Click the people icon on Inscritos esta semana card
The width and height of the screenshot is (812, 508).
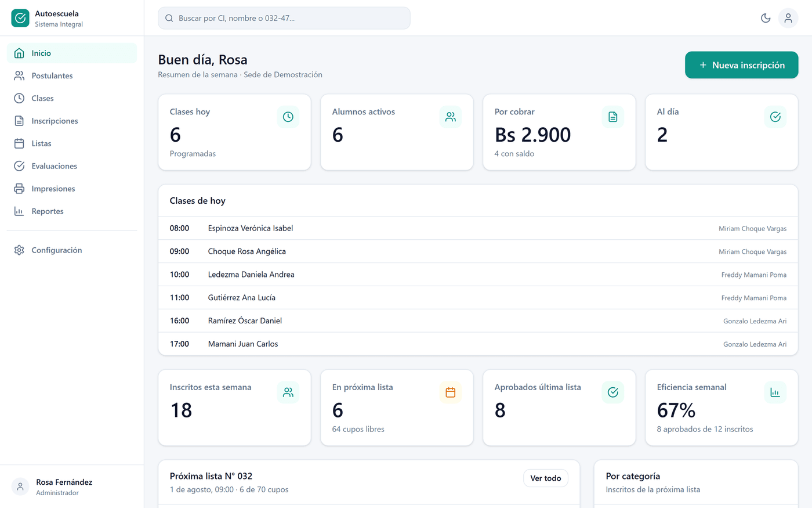point(288,392)
